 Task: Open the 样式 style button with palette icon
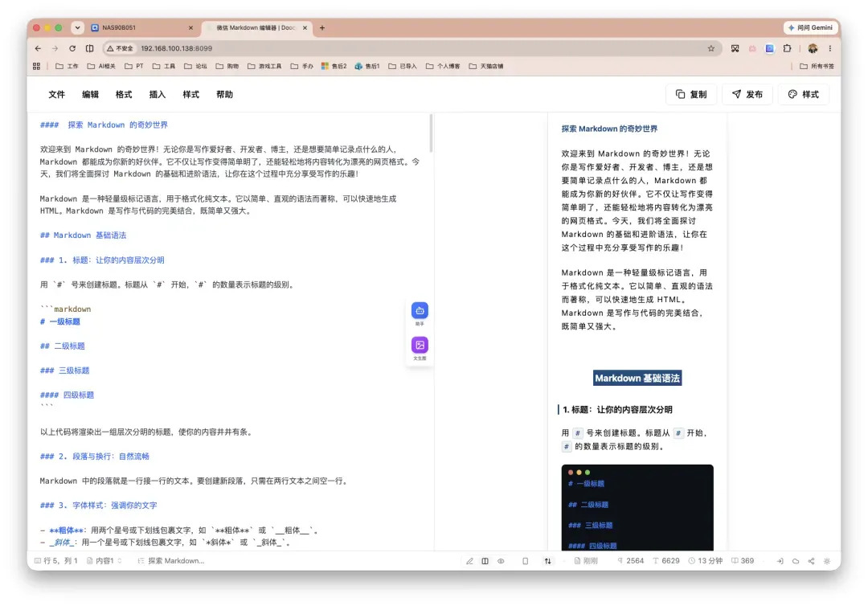804,95
